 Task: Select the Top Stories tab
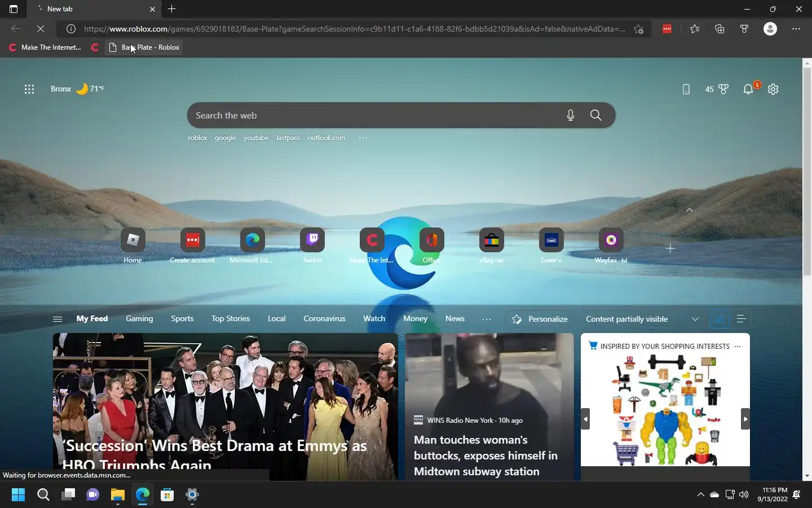pyautogui.click(x=231, y=318)
